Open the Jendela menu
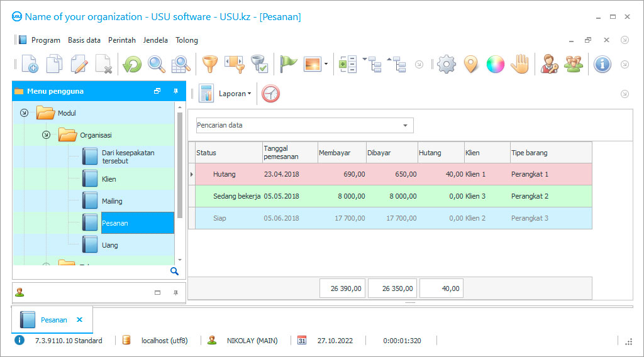This screenshot has height=357, width=644. pos(155,40)
